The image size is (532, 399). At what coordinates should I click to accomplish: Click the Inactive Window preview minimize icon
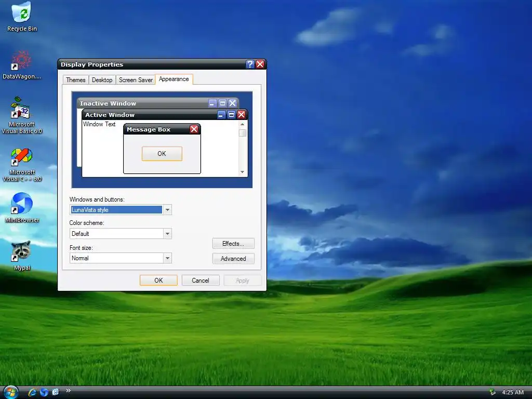(x=212, y=103)
